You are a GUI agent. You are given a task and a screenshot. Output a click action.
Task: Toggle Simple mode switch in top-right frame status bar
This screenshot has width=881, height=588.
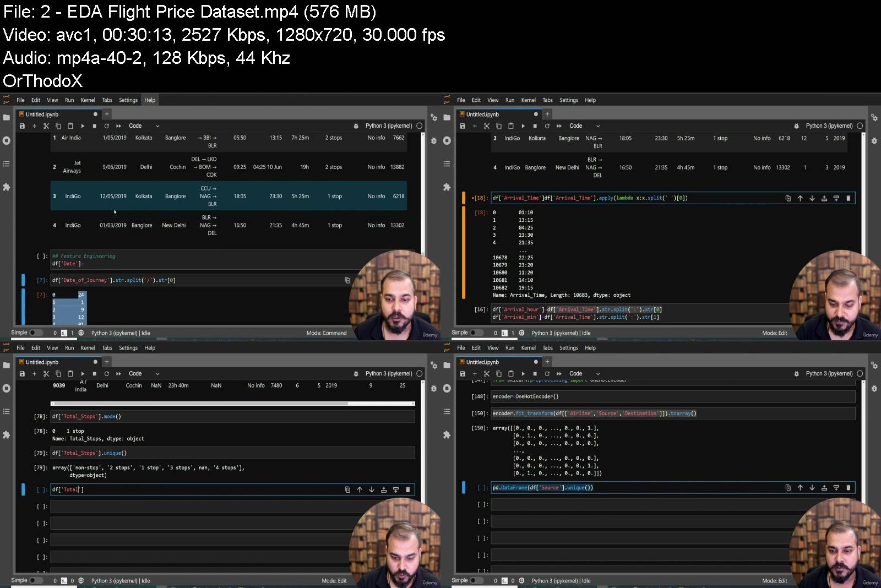coord(476,333)
